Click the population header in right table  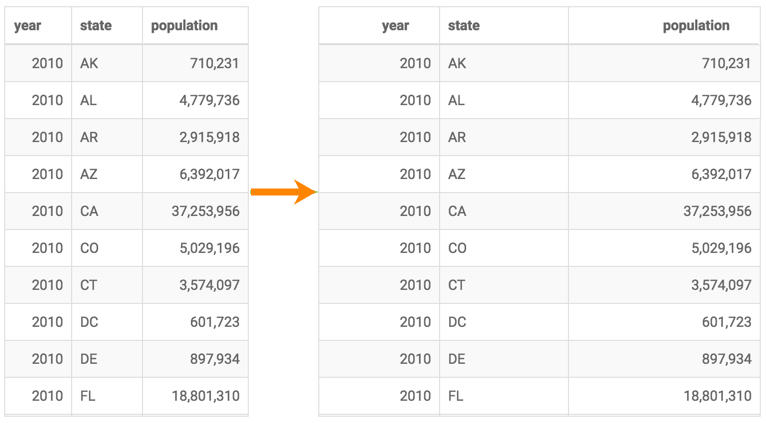point(696,26)
